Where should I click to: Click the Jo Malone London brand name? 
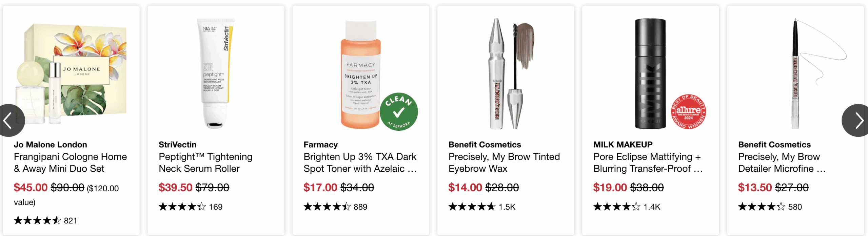click(x=51, y=145)
